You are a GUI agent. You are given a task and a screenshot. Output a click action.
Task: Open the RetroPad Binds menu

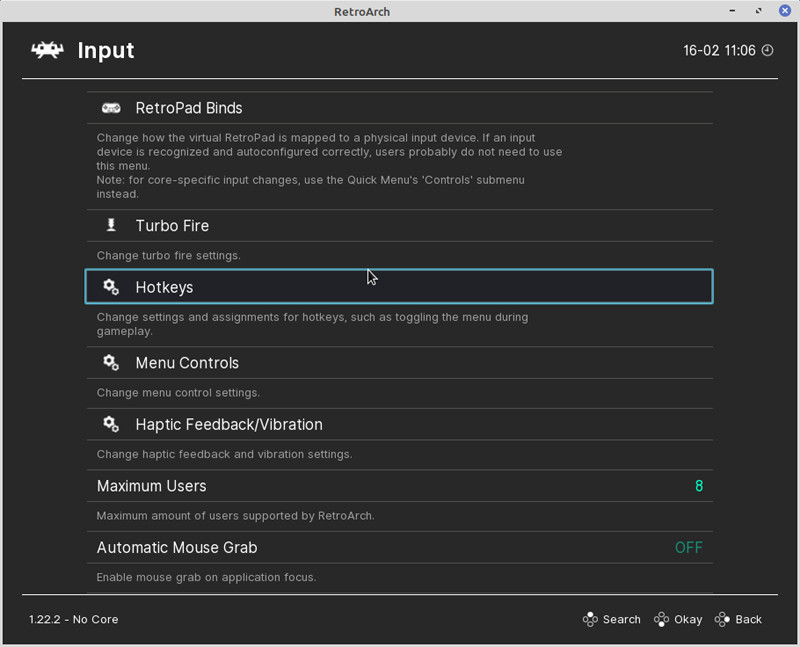point(399,108)
